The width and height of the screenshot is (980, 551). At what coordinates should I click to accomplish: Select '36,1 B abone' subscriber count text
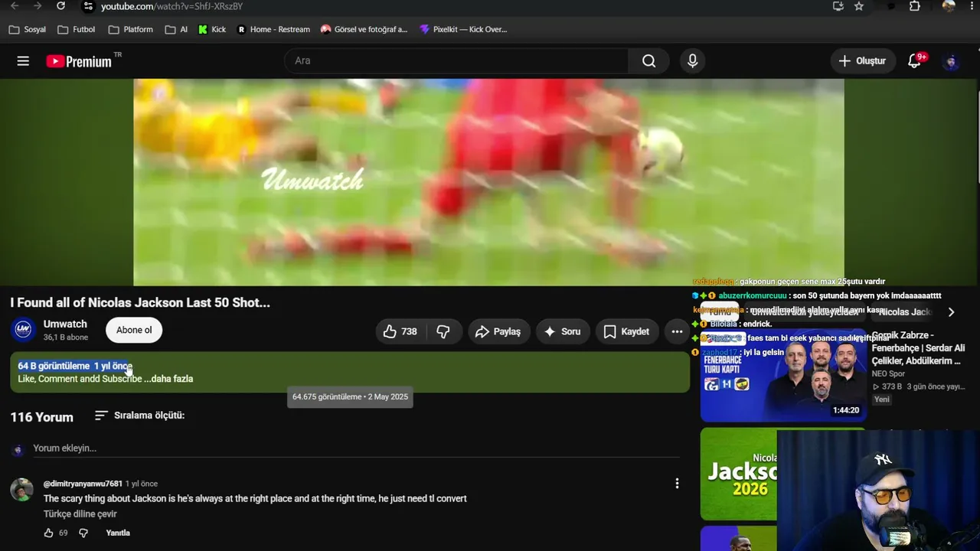[66, 337]
